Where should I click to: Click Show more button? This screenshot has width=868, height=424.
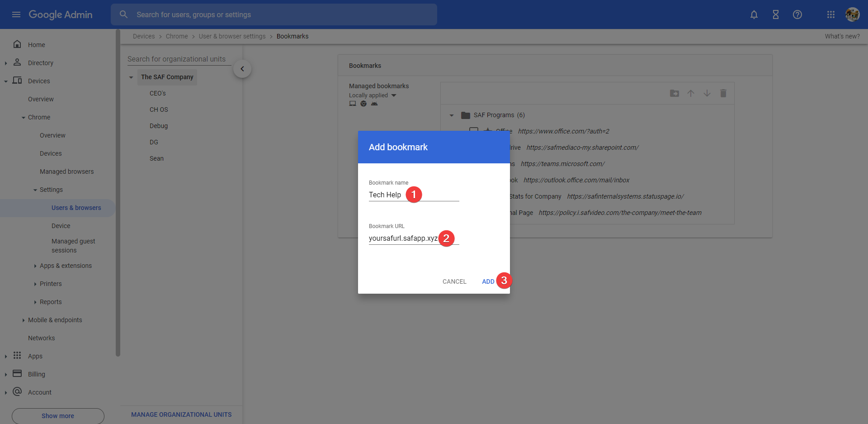coord(58,416)
